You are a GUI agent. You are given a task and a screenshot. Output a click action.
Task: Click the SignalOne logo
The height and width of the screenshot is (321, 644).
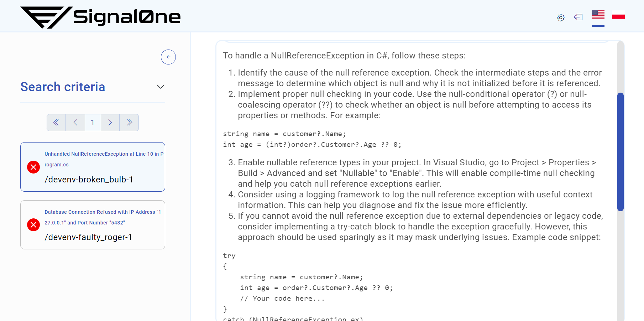pos(100,17)
